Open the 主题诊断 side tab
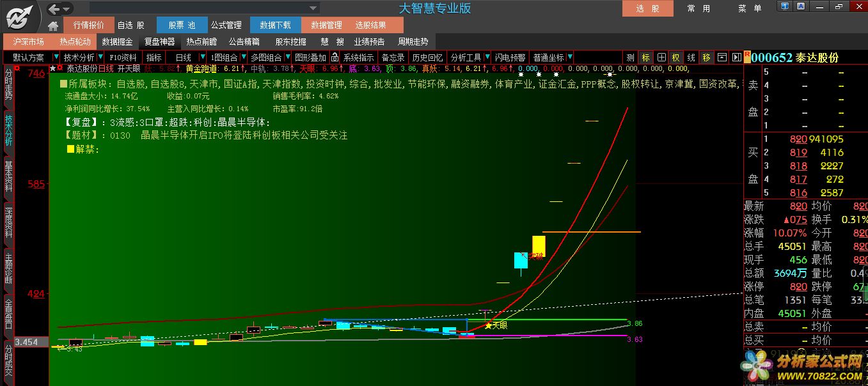Screen dimensions: 868x386 (x=8, y=268)
